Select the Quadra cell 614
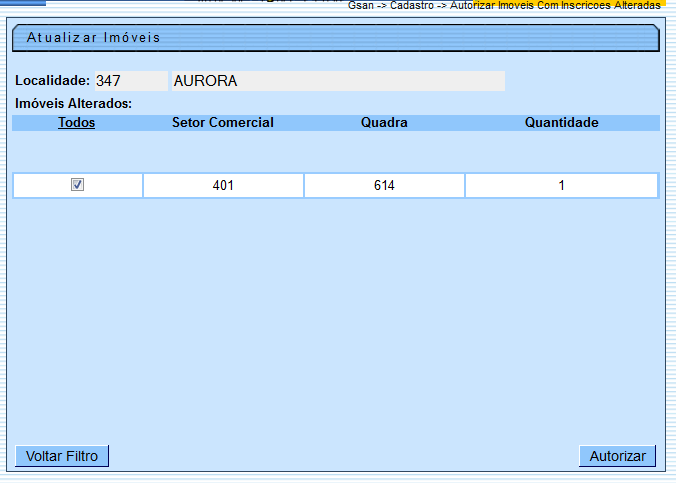 coord(384,186)
